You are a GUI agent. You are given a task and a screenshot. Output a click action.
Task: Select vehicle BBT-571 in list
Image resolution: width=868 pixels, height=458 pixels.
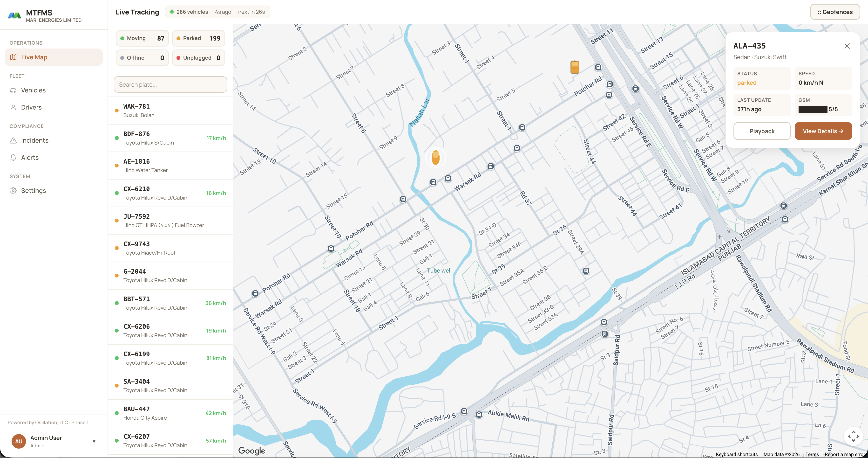pos(170,303)
